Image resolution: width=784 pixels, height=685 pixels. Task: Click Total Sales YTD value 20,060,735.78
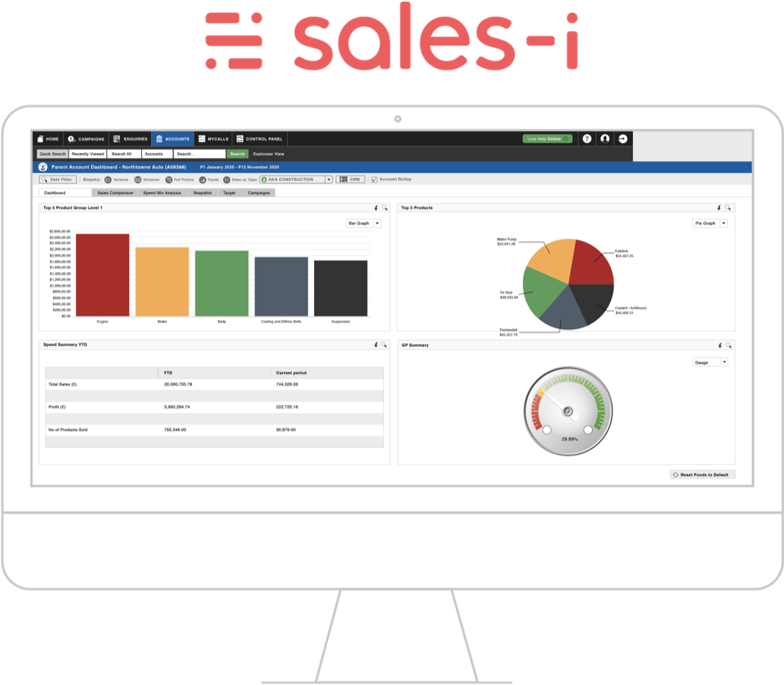(178, 384)
